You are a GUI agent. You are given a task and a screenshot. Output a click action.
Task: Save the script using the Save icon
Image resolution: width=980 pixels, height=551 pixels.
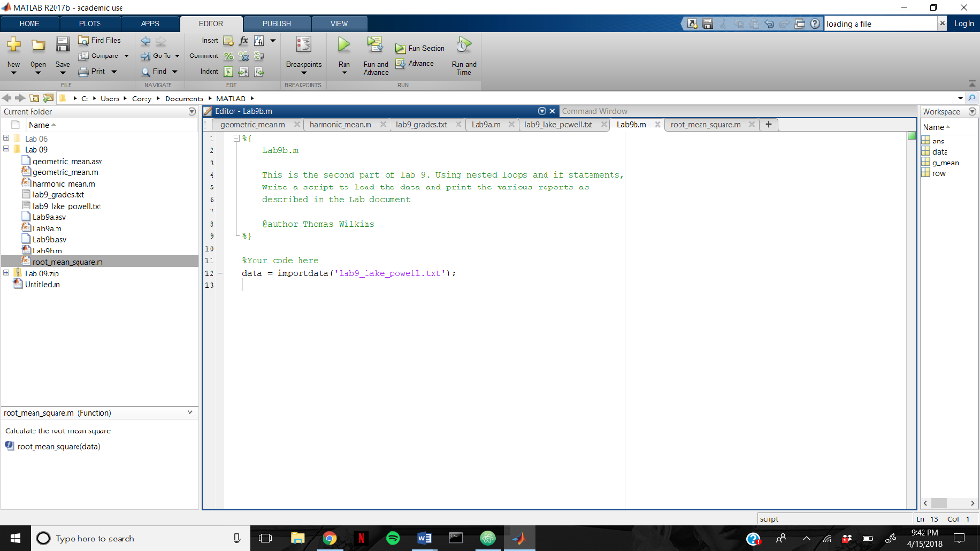(x=62, y=44)
